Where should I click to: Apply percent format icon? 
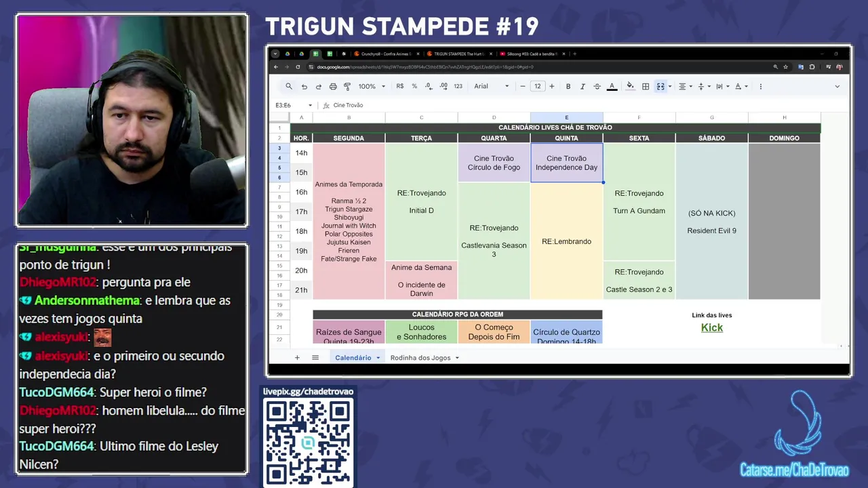pyautogui.click(x=414, y=86)
